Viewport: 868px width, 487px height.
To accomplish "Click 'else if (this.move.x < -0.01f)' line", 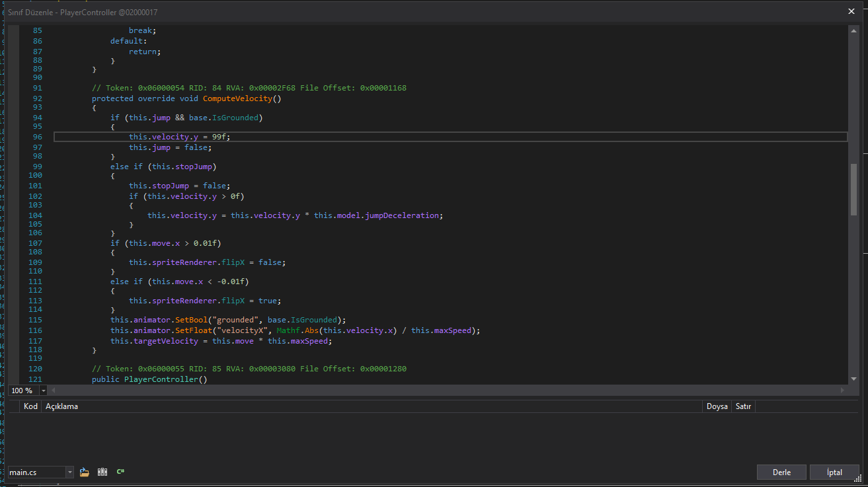I will pyautogui.click(x=180, y=281).
